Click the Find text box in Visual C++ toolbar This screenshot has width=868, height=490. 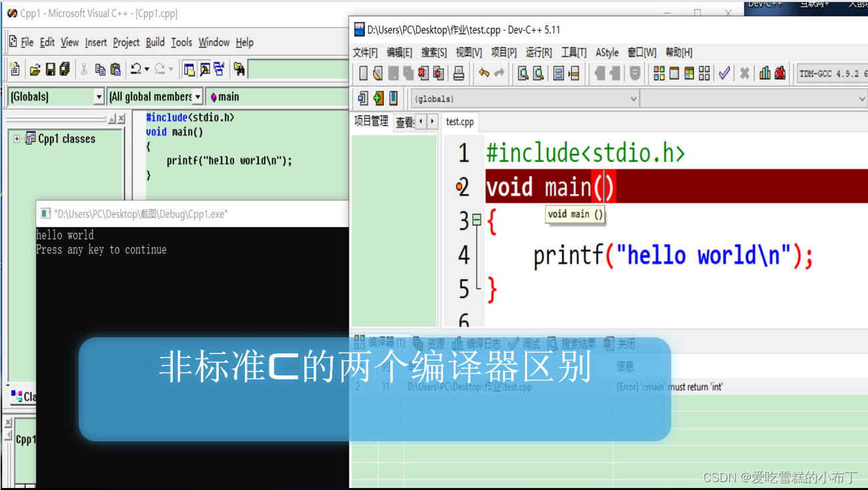(x=298, y=69)
